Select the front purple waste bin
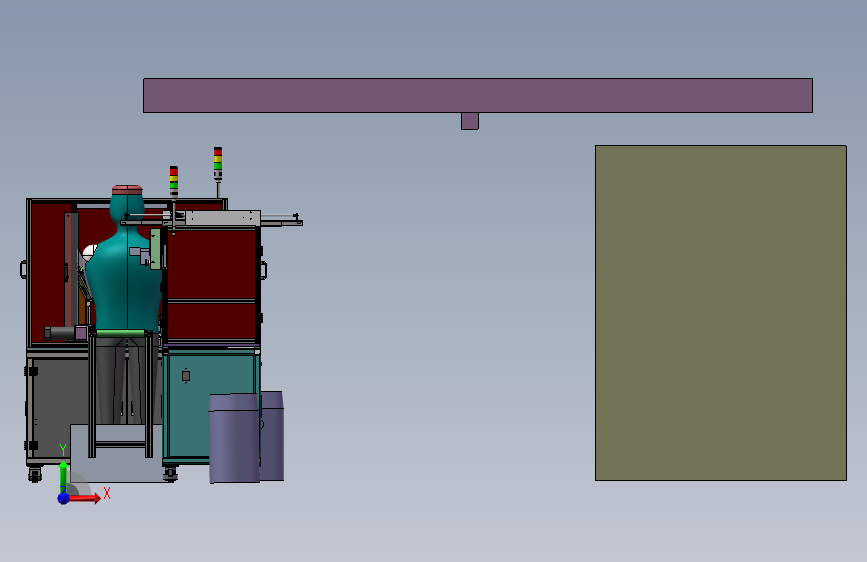Viewport: 867px width, 562px height. point(234,438)
